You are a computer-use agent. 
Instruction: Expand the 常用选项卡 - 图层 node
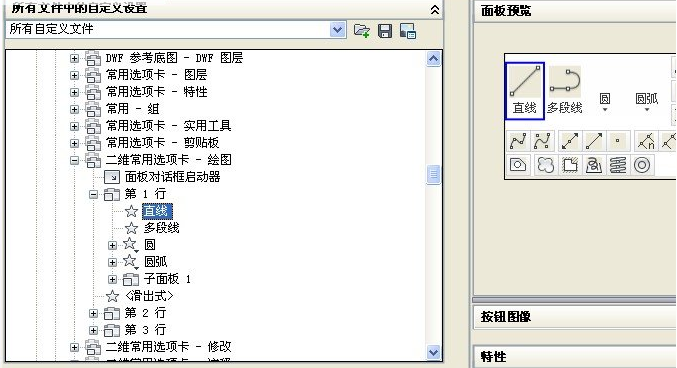74,75
